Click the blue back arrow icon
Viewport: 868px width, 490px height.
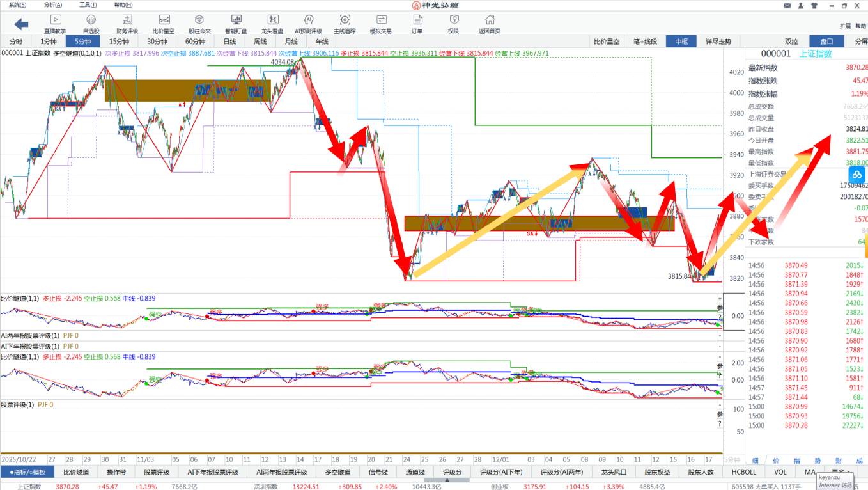pyautogui.click(x=21, y=24)
